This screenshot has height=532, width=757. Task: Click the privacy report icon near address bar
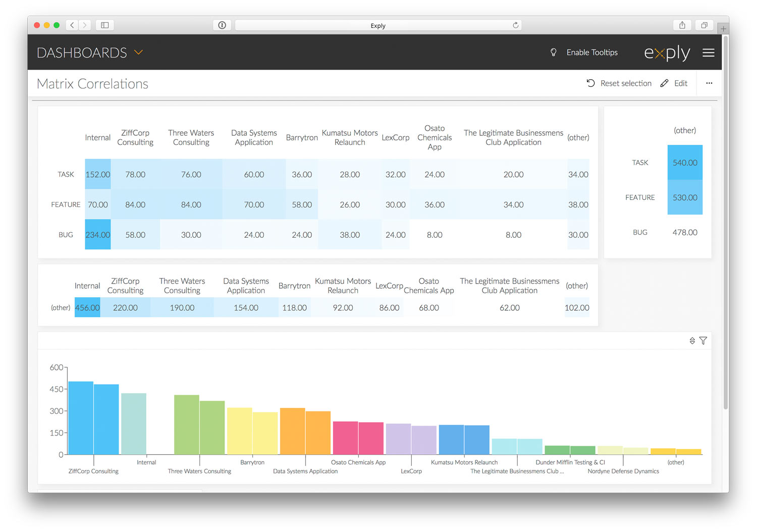(x=222, y=25)
